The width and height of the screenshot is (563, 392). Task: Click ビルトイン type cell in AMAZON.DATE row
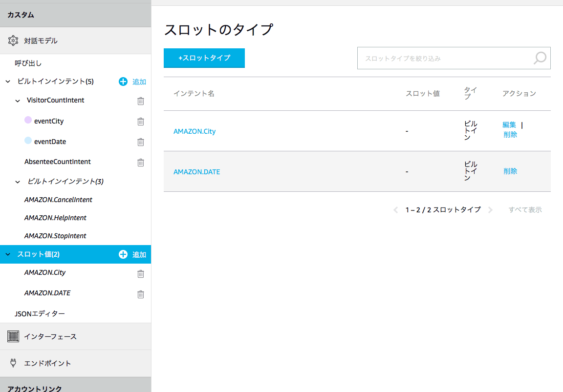470,171
